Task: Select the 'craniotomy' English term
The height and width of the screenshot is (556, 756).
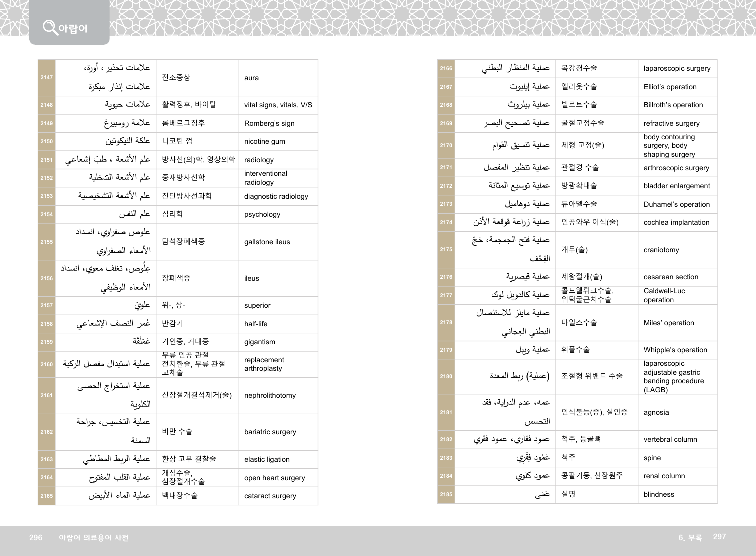Action: pyautogui.click(x=661, y=250)
